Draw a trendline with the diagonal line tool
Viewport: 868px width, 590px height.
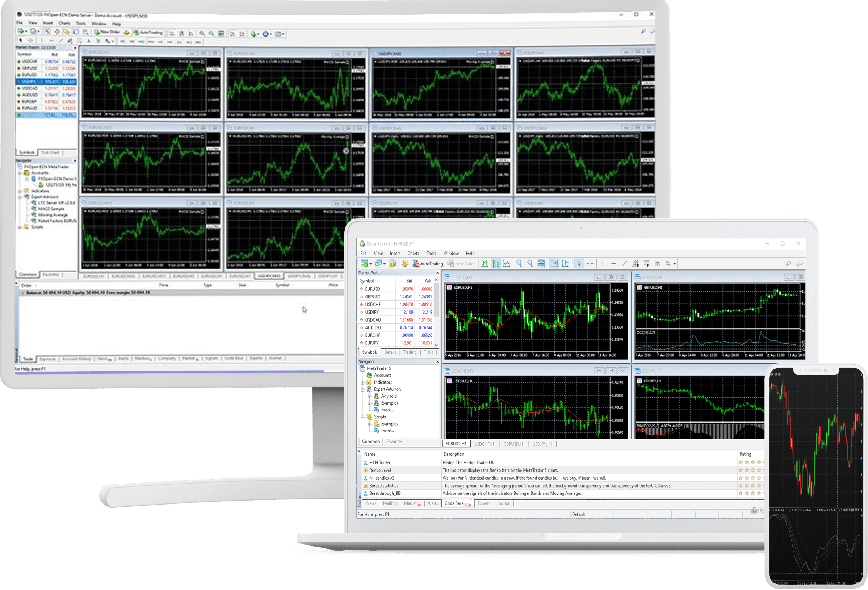tap(624, 264)
